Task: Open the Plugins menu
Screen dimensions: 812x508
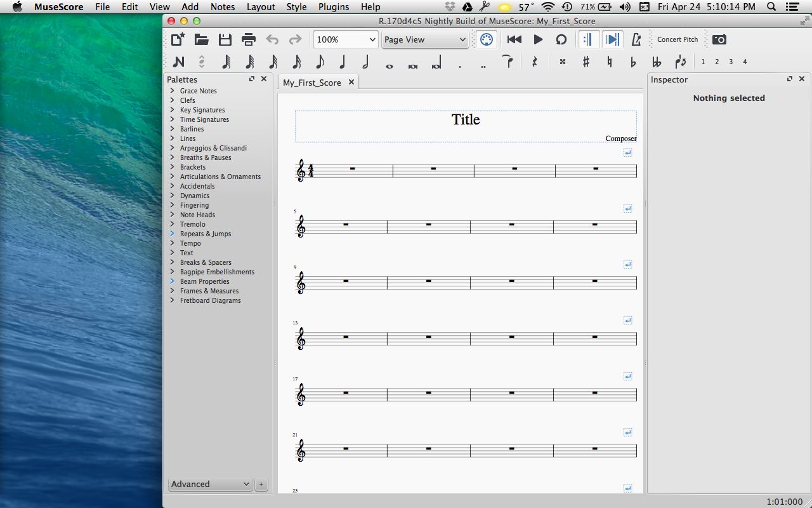Action: click(x=334, y=7)
